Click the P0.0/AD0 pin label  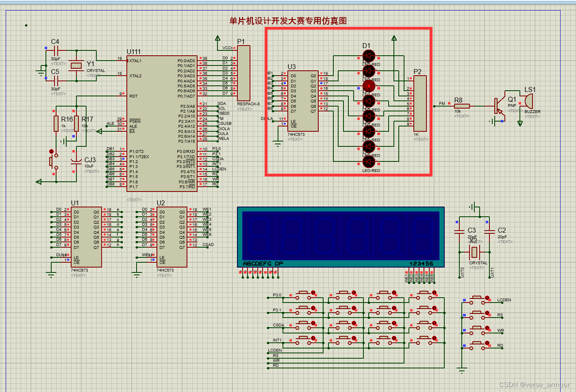[x=186, y=61]
